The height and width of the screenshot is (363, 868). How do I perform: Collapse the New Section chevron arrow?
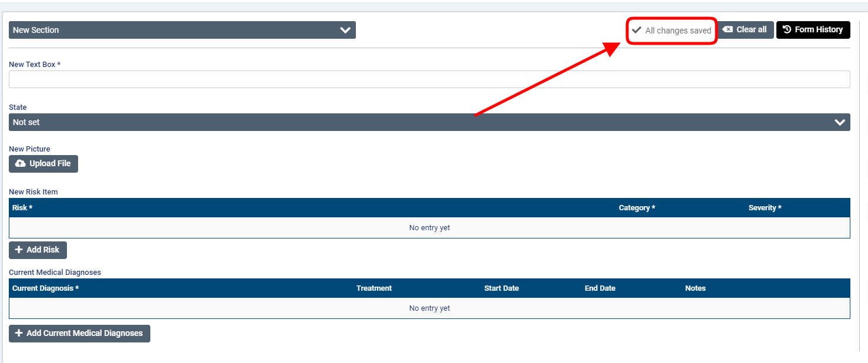345,30
